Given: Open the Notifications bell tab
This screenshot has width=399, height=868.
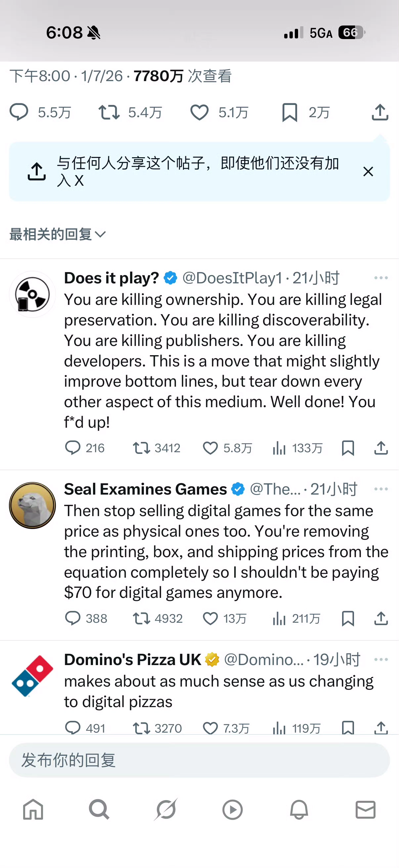Looking at the screenshot, I should pos(299,809).
